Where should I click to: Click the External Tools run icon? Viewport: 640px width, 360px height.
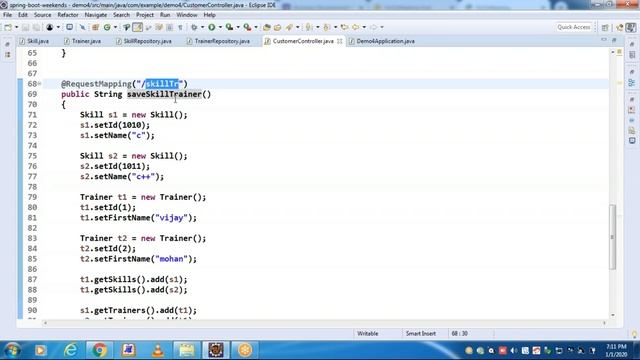pyautogui.click(x=247, y=27)
